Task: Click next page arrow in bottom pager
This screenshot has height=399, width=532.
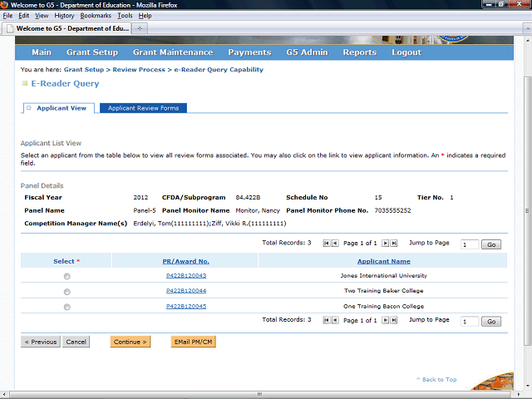Action: click(x=385, y=320)
